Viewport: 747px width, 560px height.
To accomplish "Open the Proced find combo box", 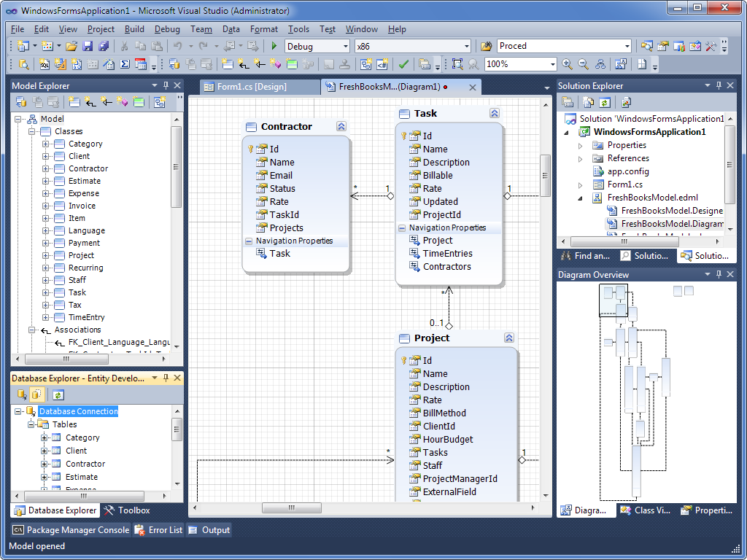I will coord(627,46).
